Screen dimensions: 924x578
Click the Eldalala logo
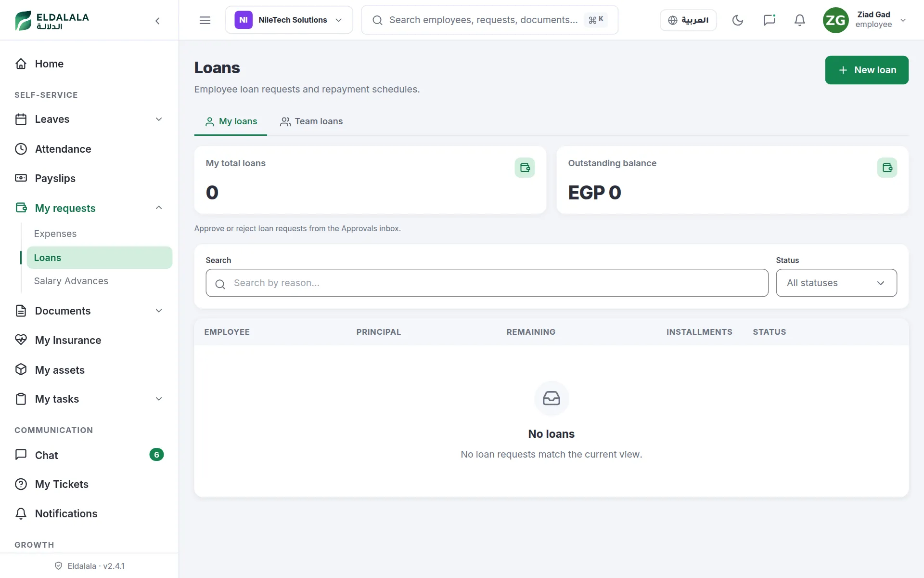52,20
